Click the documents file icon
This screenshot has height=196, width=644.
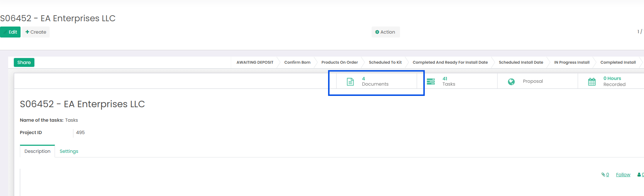[350, 82]
